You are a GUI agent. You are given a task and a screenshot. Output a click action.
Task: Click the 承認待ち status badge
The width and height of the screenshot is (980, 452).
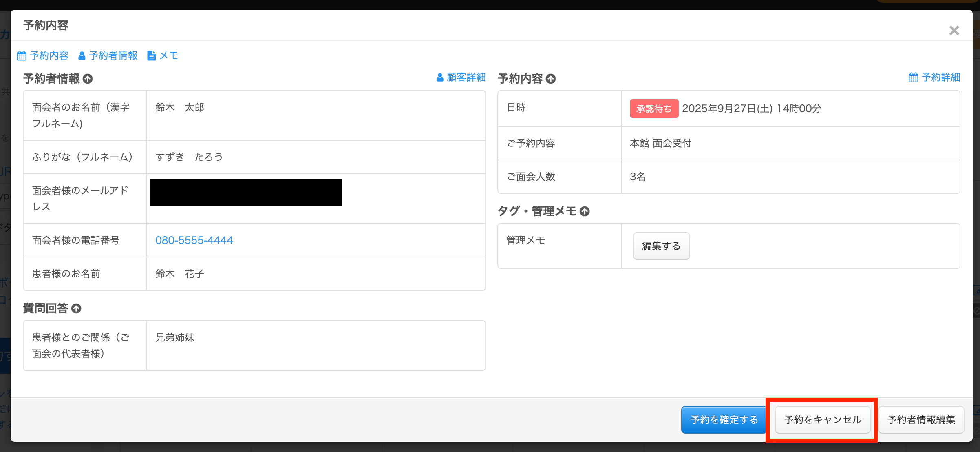653,109
